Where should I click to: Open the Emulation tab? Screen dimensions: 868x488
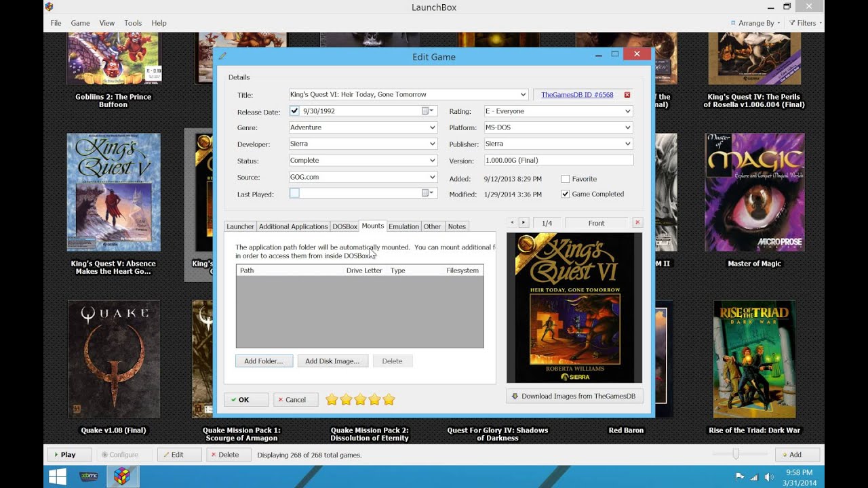coord(403,226)
